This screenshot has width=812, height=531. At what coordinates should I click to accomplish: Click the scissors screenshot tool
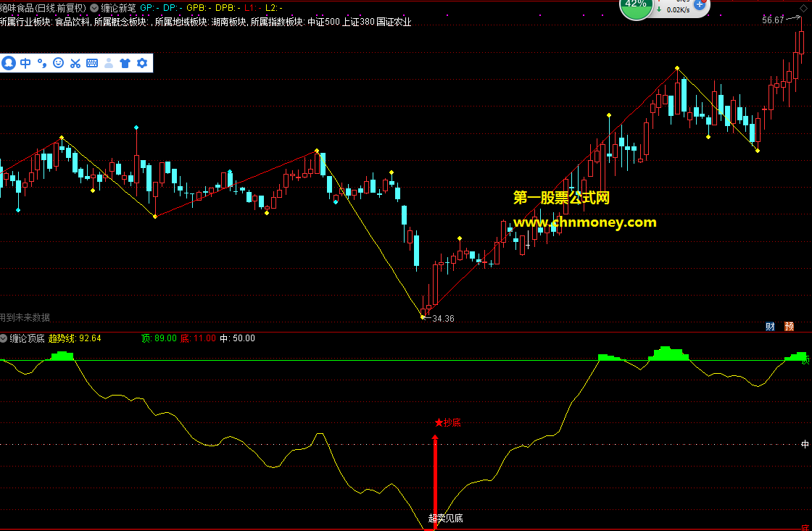pos(75,63)
